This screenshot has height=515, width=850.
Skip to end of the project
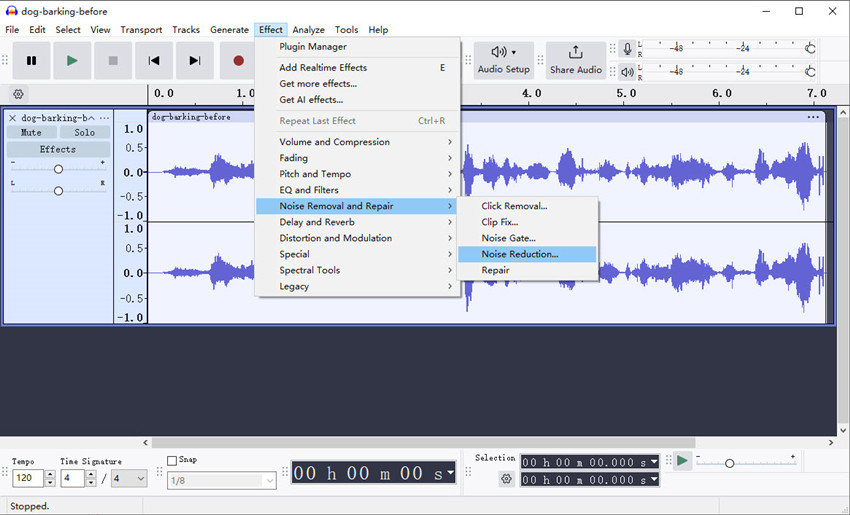pos(195,61)
